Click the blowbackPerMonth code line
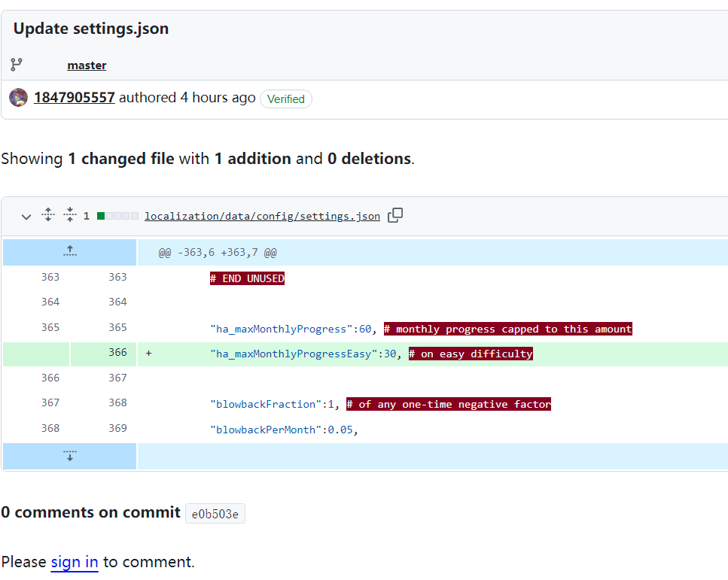728x580 pixels. (283, 430)
